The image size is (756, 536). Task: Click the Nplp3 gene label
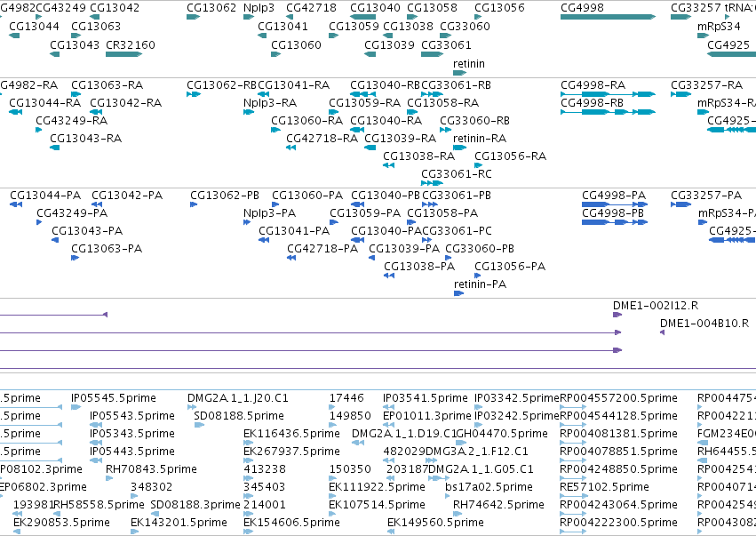point(259,8)
